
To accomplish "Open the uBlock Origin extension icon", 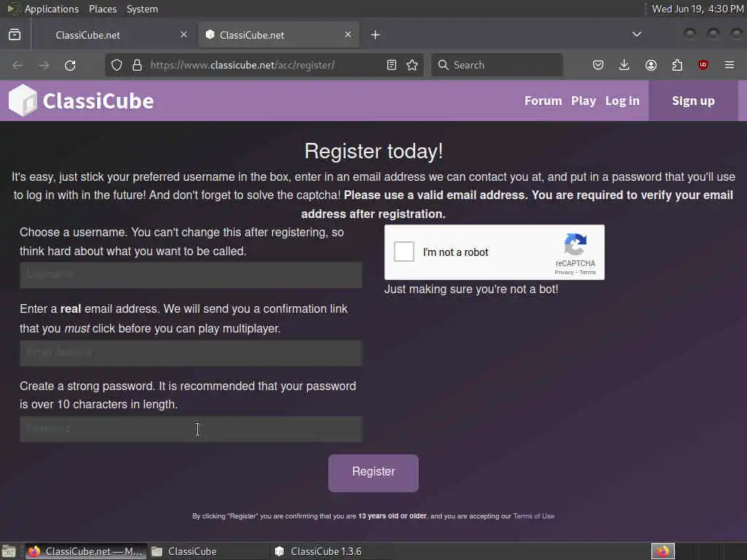I will [x=703, y=65].
